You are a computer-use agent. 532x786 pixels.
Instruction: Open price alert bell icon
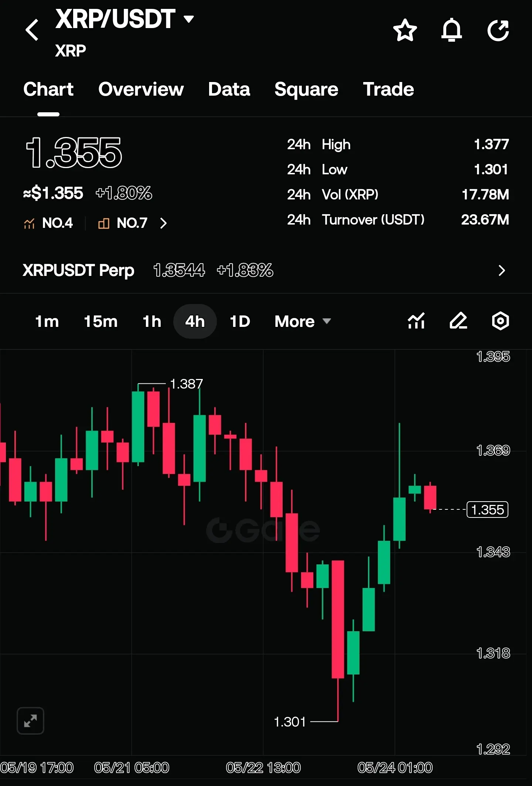click(x=451, y=30)
